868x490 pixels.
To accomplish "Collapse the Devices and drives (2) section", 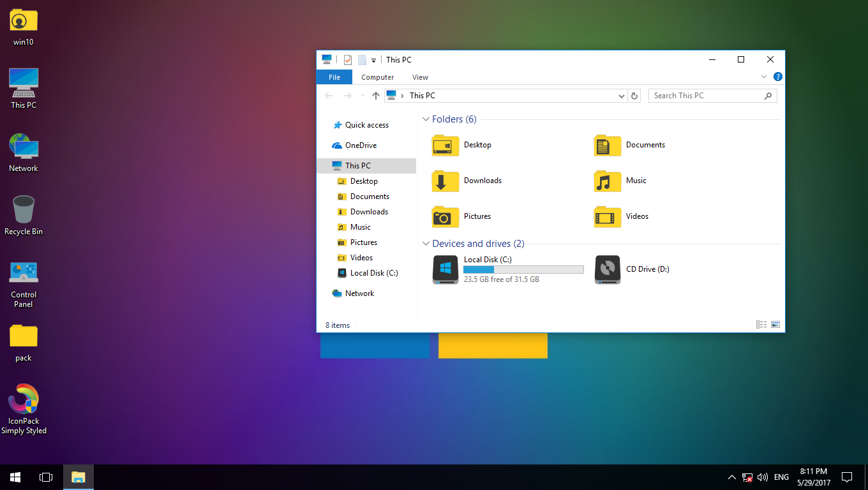I will pyautogui.click(x=426, y=243).
